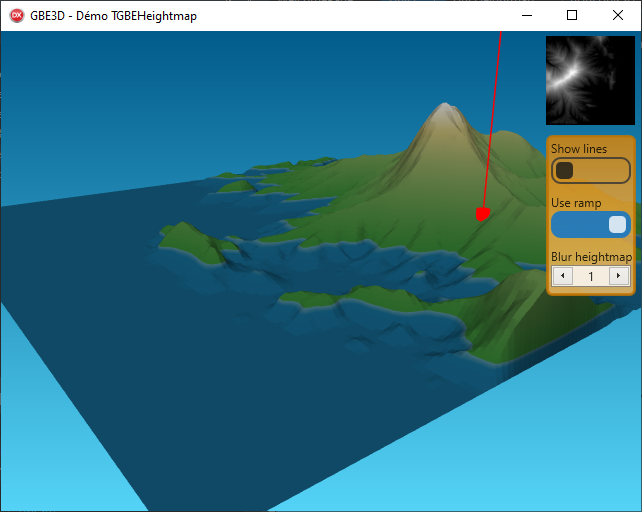Close the GBE3D demo window
Image resolution: width=642 pixels, height=512 pixels.
click(x=618, y=16)
